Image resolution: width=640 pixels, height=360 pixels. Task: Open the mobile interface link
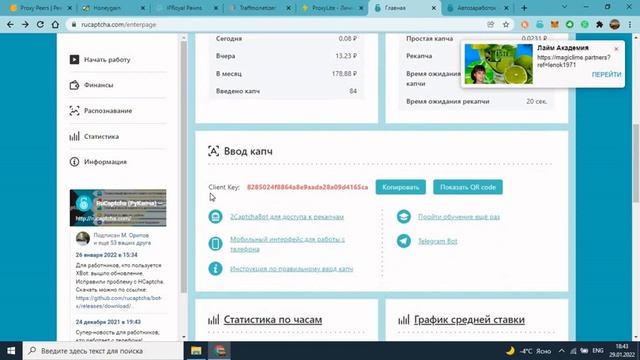[x=287, y=244]
